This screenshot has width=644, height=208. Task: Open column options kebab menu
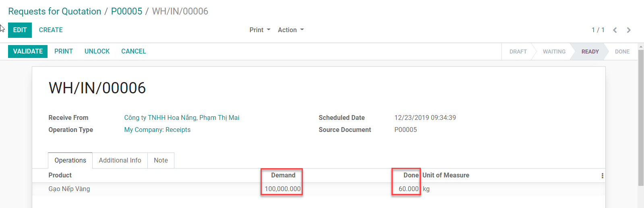pos(602,176)
